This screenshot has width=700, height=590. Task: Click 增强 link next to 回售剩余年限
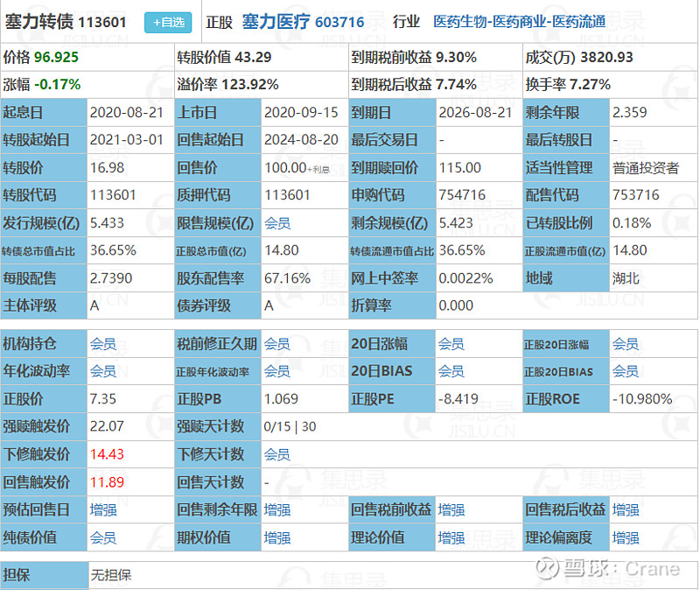pyautogui.click(x=277, y=509)
